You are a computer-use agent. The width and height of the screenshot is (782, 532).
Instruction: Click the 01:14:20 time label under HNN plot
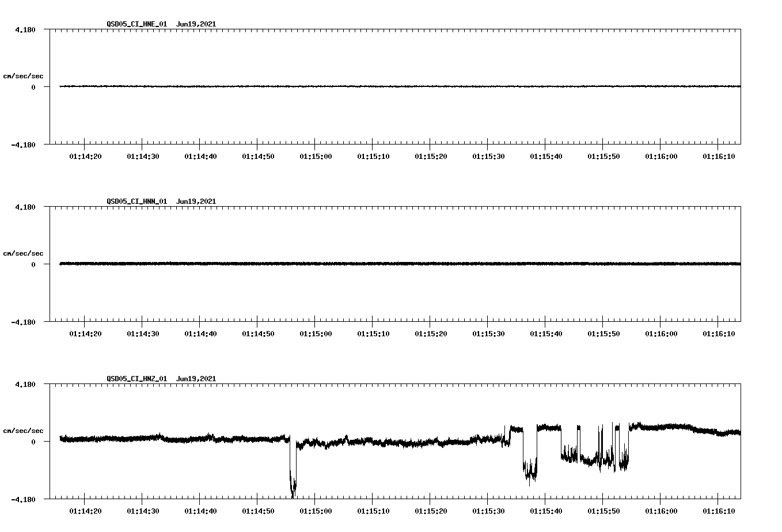point(85,334)
